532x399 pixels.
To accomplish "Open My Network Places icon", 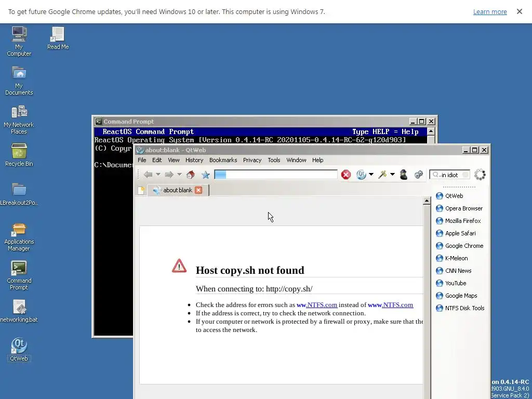I will pyautogui.click(x=19, y=119).
